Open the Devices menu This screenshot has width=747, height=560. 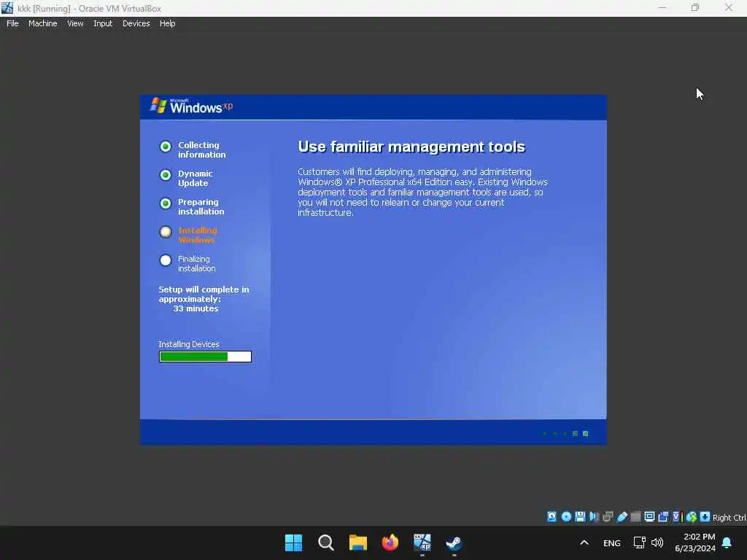pos(136,23)
